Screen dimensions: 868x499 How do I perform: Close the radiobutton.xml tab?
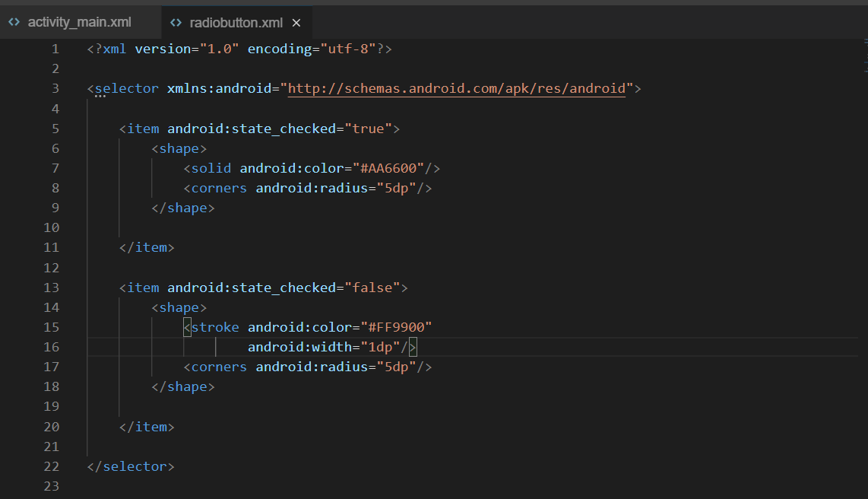(x=296, y=23)
